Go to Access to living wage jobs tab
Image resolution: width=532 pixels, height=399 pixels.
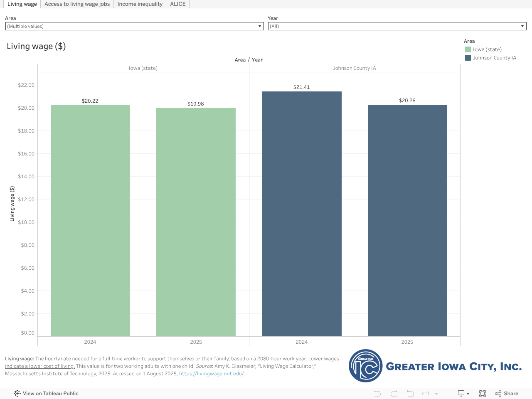point(77,4)
